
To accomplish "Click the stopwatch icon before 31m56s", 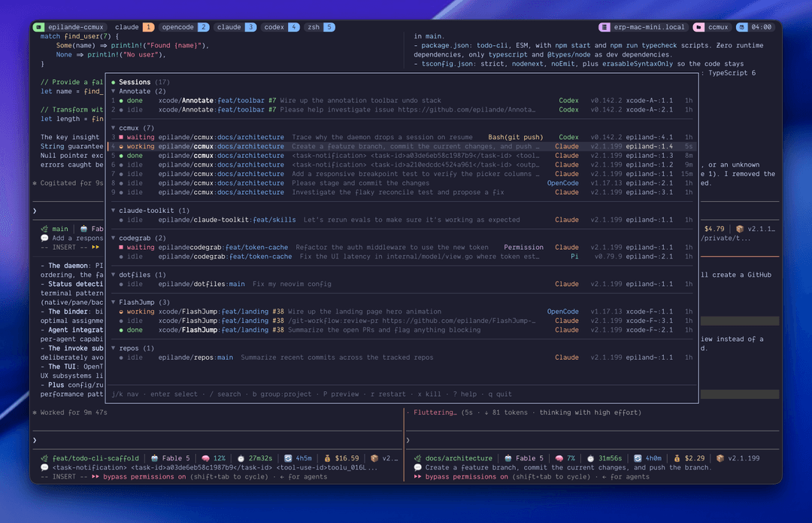I will tap(590, 458).
